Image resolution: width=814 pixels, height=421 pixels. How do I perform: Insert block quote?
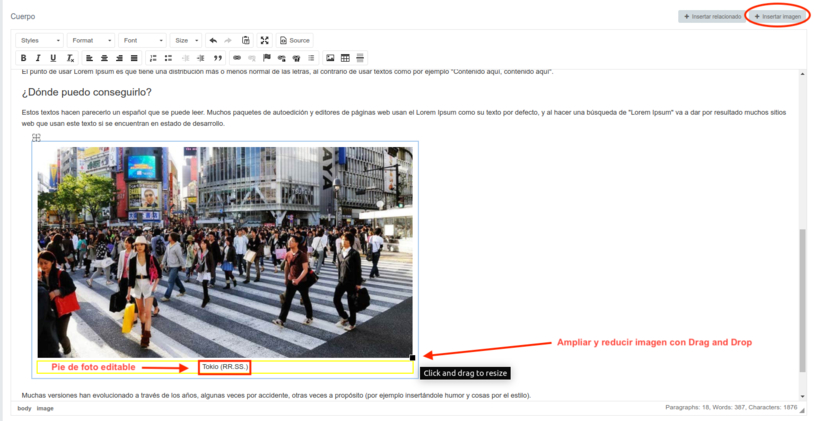(x=218, y=58)
